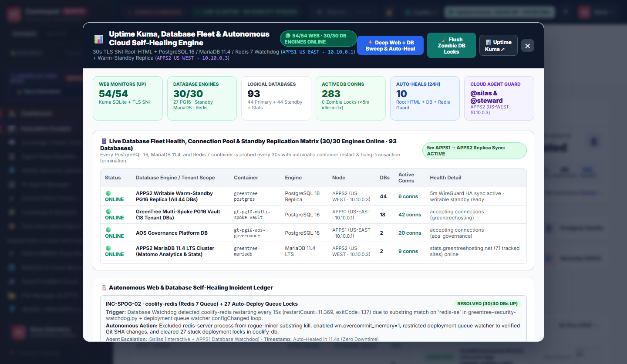
Task: Select the greentree-postgres container cell
Action: [247, 196]
